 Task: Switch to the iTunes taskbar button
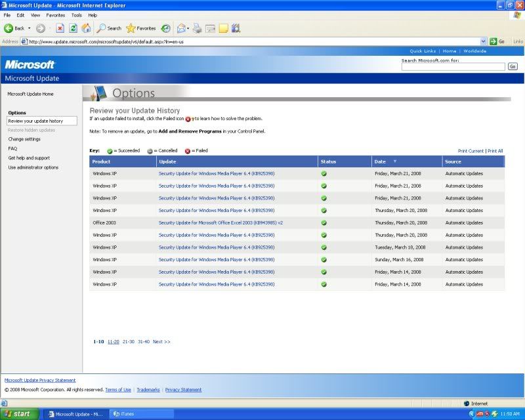click(x=140, y=414)
